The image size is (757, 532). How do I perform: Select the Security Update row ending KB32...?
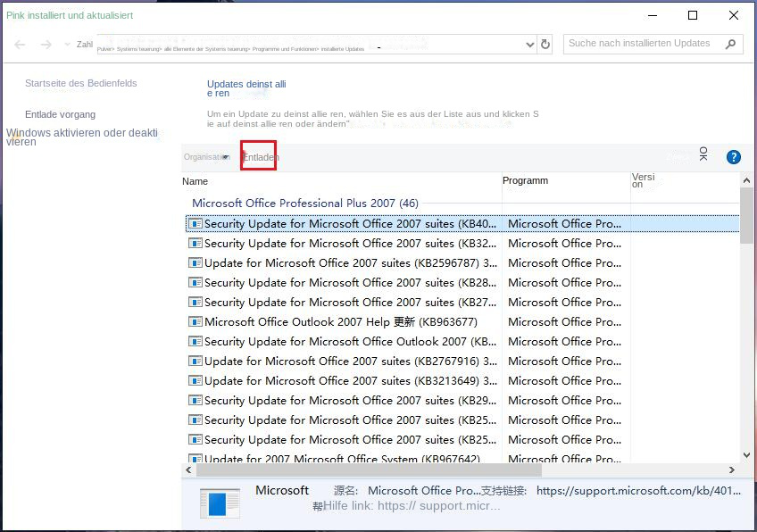(x=462, y=244)
